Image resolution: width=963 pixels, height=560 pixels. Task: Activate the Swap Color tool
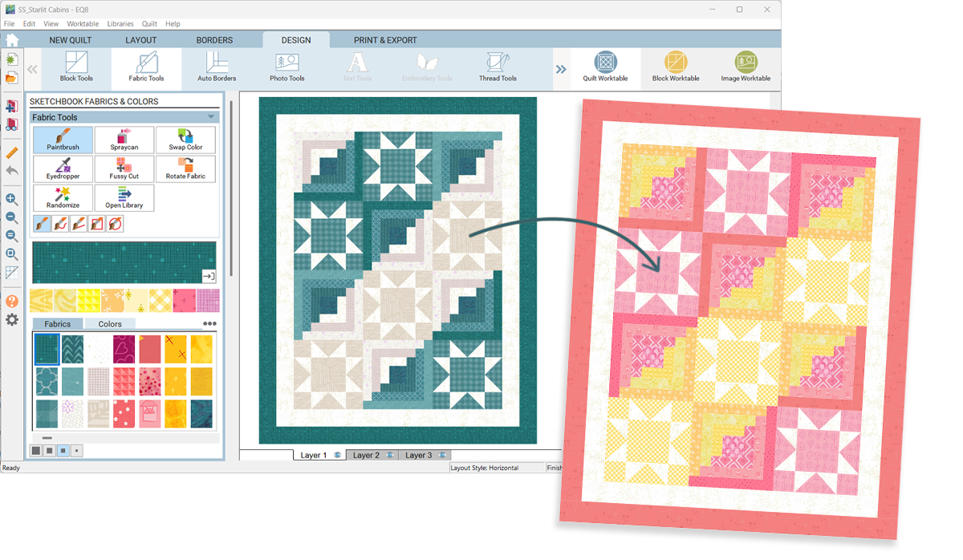point(185,140)
